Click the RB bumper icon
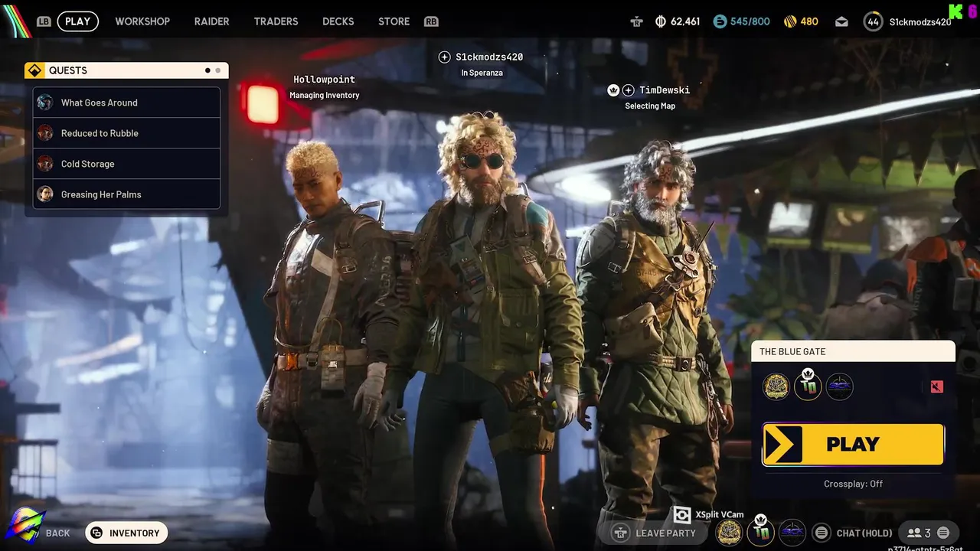The height and width of the screenshot is (551, 980). pos(431,21)
